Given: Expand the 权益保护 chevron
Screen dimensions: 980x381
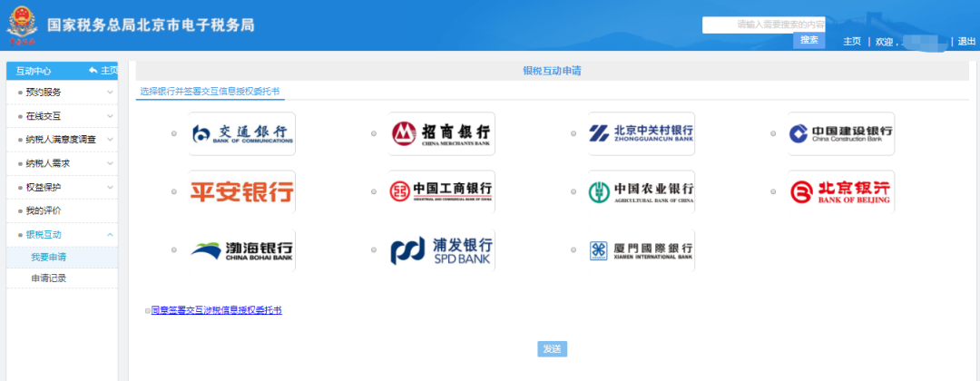Looking at the screenshot, I should click(110, 187).
